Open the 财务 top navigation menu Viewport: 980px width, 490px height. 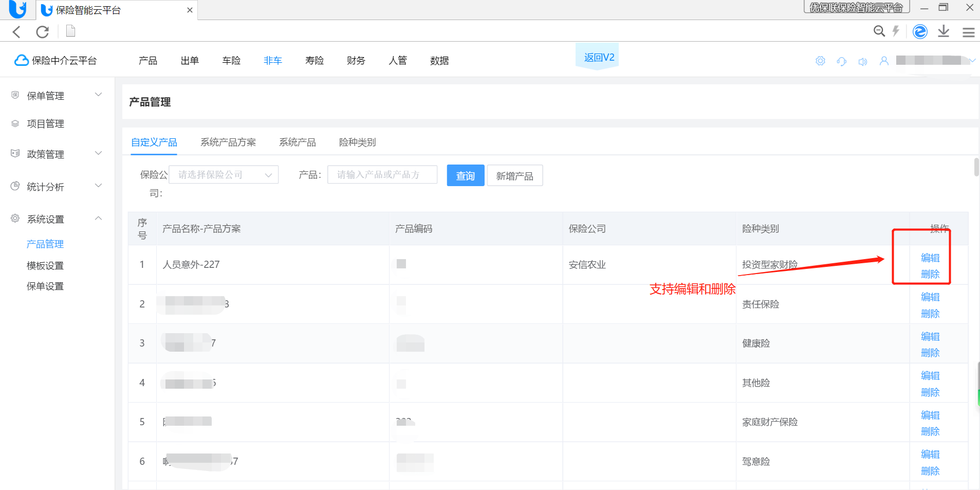356,61
